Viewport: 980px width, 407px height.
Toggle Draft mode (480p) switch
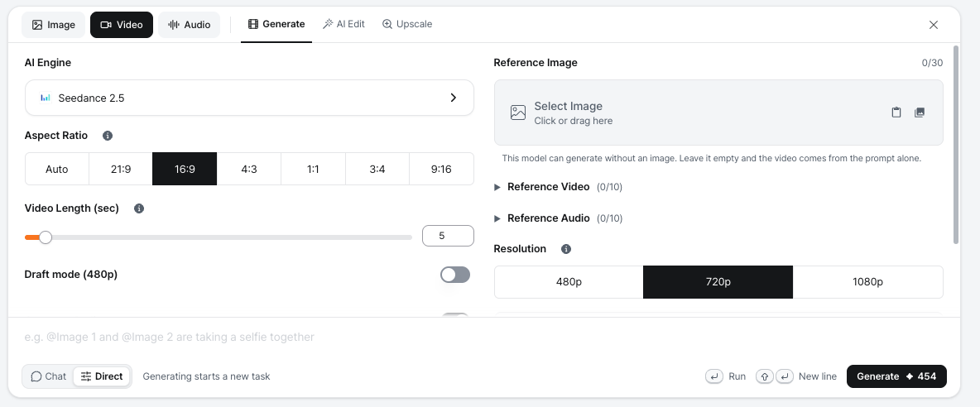(x=455, y=275)
